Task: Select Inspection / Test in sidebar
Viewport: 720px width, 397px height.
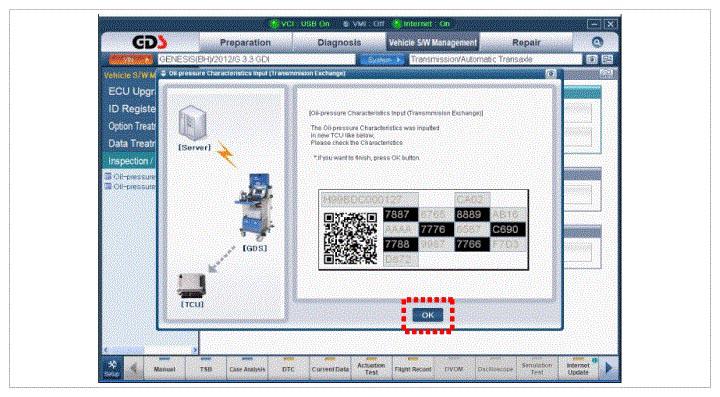Action: (x=130, y=161)
